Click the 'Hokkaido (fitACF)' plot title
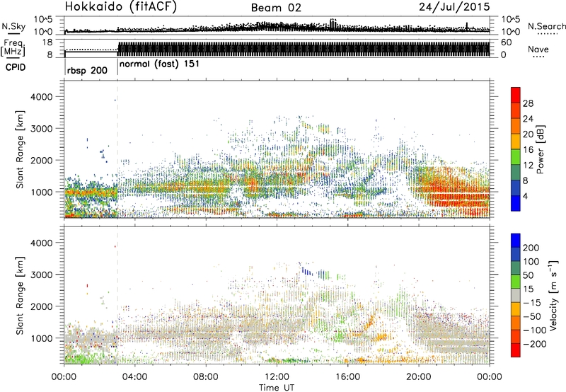Viewport: 566px width, 392px height. [121, 7]
